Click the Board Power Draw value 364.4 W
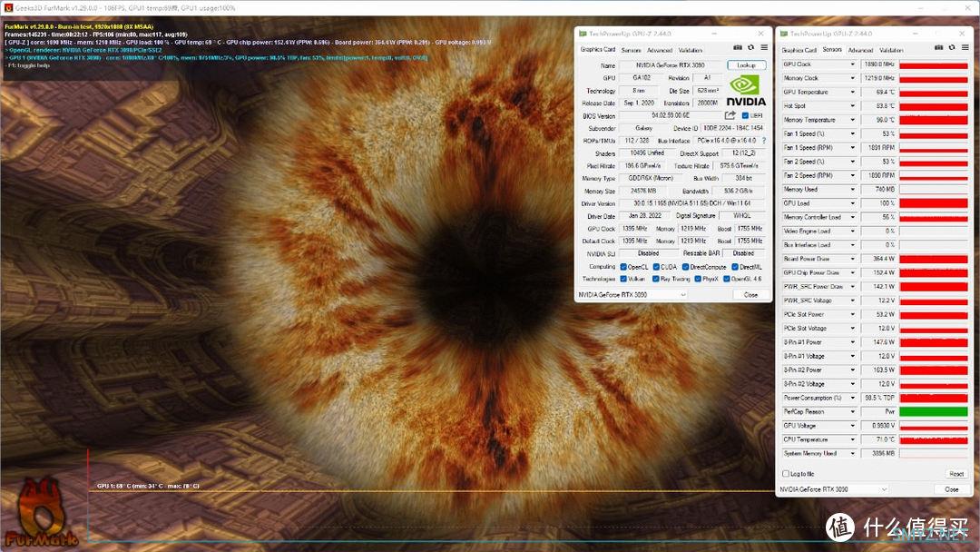980x552 pixels. tap(878, 259)
